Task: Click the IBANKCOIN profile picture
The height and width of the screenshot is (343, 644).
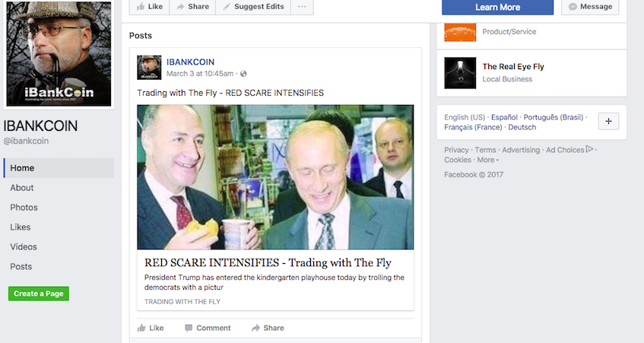Action: pyautogui.click(x=59, y=53)
